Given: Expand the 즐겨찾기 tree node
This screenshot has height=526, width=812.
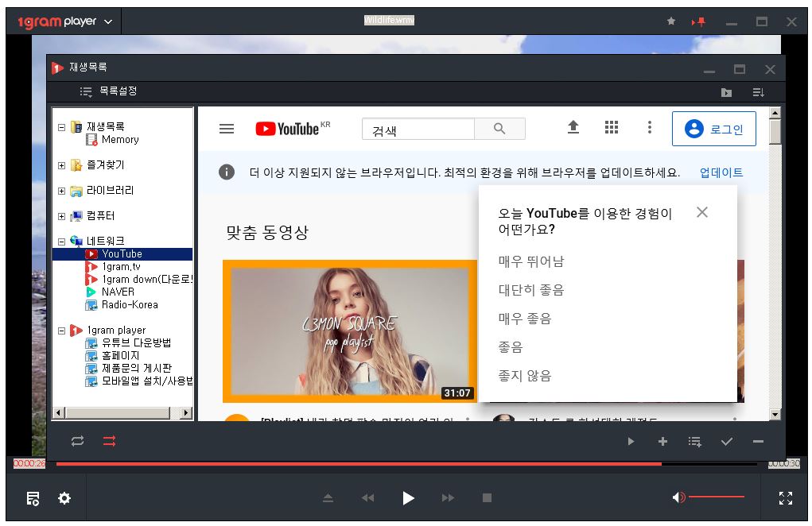Looking at the screenshot, I should click(61, 165).
